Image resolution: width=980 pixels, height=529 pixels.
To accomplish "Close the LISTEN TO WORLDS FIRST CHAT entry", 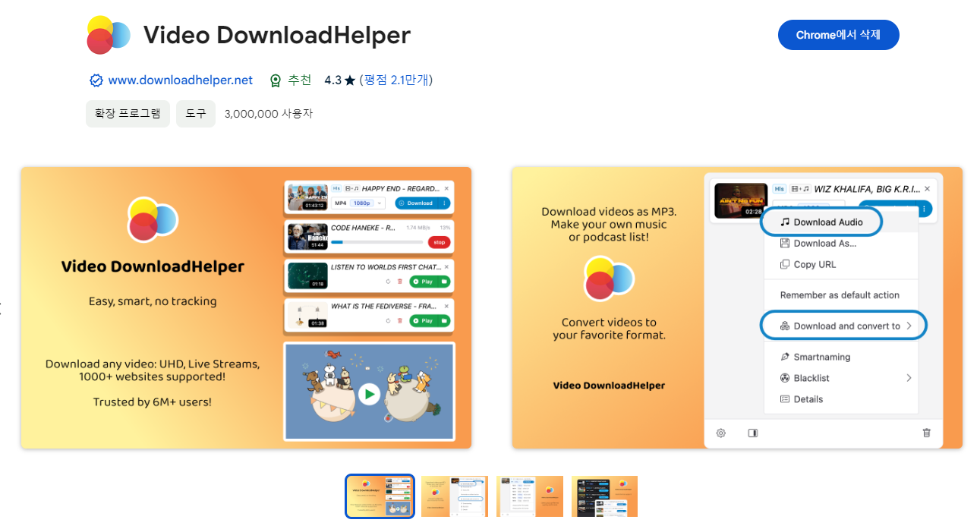I will coord(446,267).
